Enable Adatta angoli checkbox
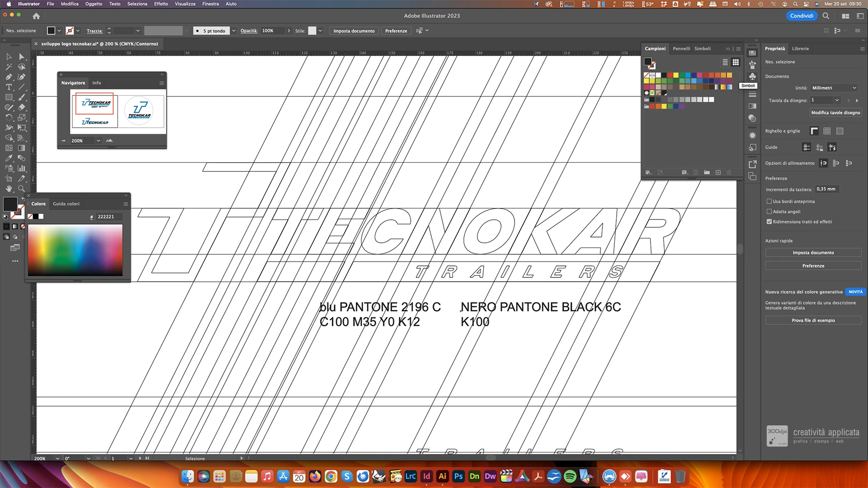The width and height of the screenshot is (868, 488). point(769,211)
